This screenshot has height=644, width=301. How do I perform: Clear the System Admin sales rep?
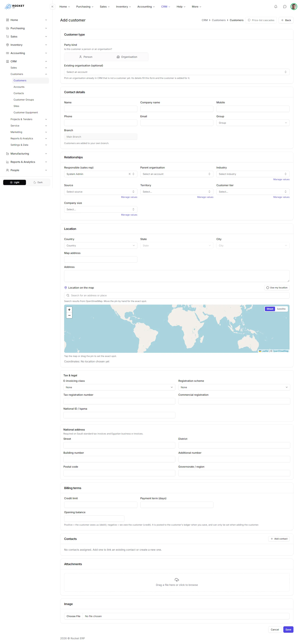[x=129, y=174]
